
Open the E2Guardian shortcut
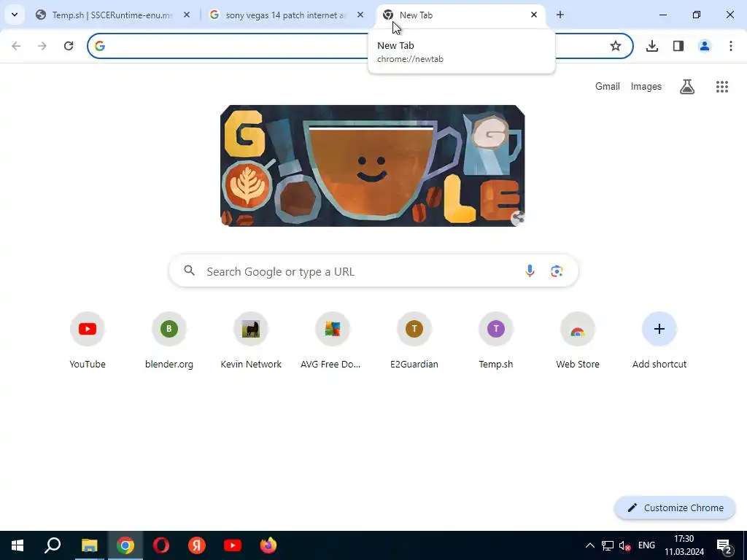[414, 341]
